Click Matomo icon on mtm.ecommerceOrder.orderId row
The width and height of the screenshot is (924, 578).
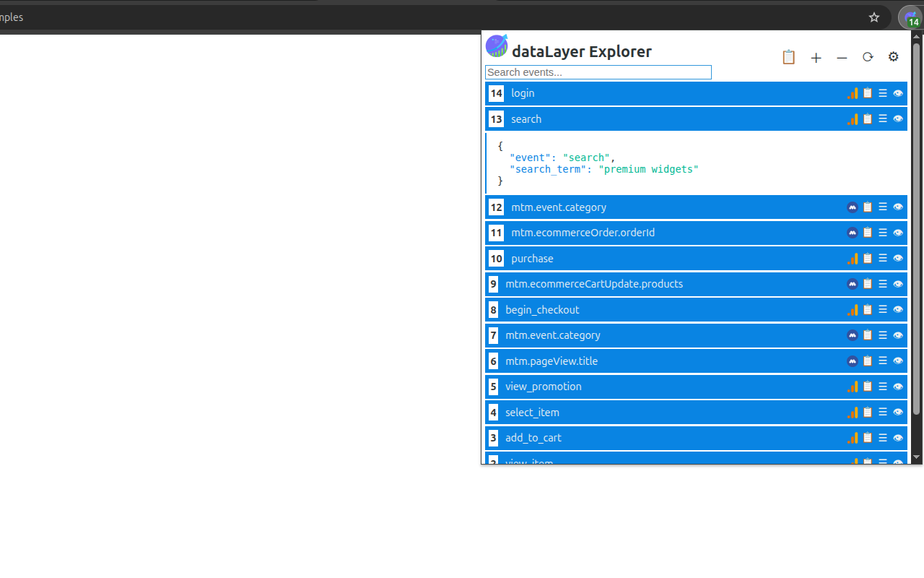pos(853,233)
